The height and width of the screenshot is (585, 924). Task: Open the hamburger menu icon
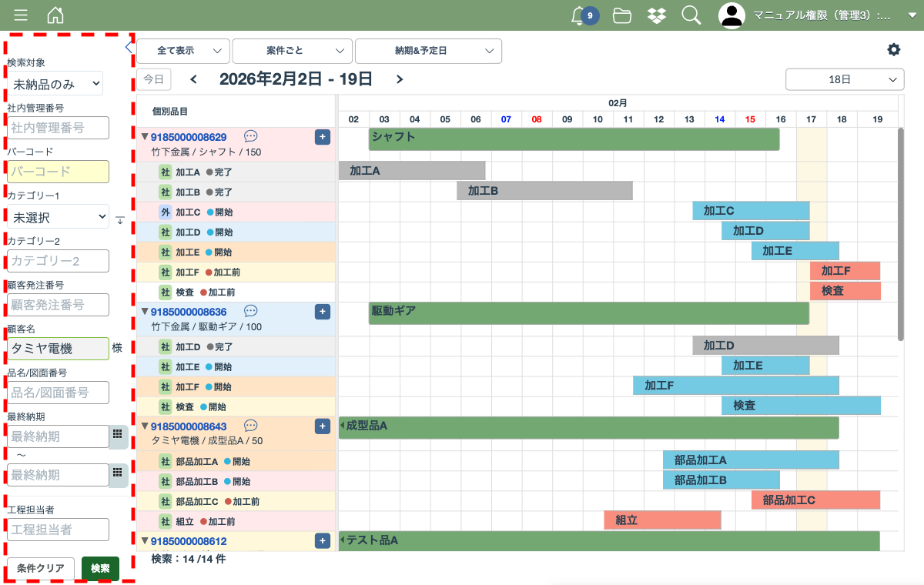[x=21, y=15]
